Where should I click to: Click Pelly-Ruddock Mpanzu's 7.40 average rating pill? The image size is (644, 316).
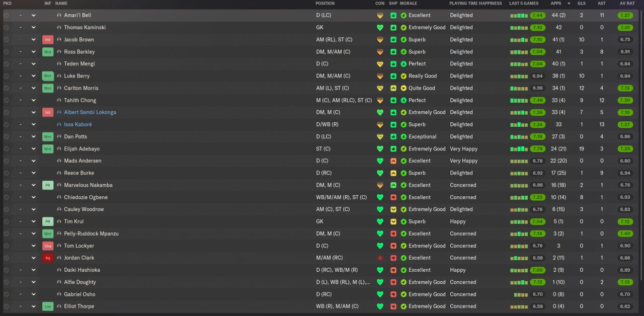[625, 233]
